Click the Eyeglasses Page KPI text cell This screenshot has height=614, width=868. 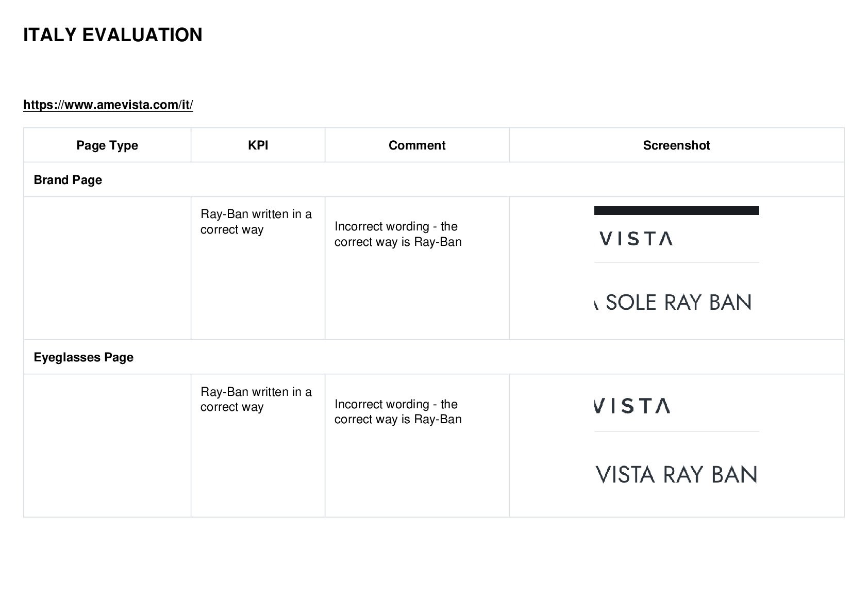[256, 399]
